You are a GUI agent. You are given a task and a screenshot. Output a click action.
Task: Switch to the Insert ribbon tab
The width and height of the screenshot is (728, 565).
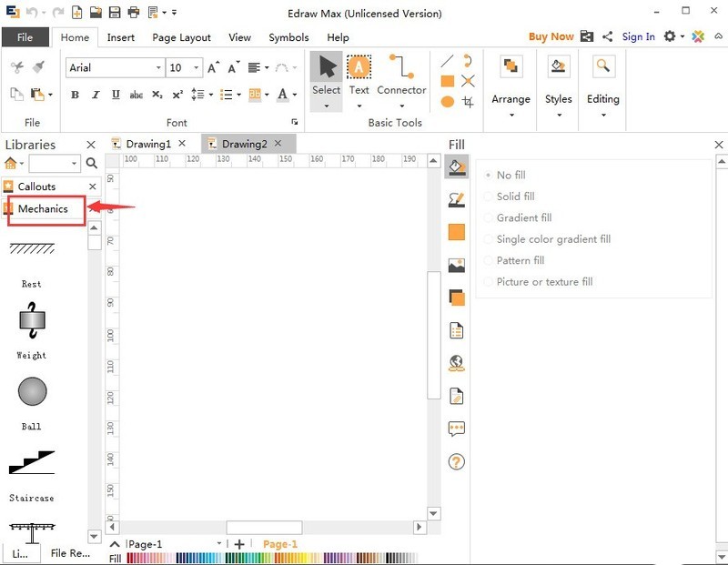[x=121, y=37]
